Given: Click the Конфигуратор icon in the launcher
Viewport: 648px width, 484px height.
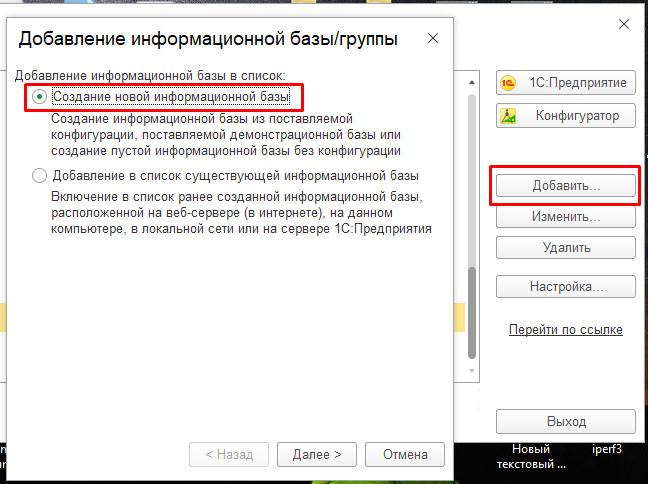Looking at the screenshot, I should coord(509,116).
